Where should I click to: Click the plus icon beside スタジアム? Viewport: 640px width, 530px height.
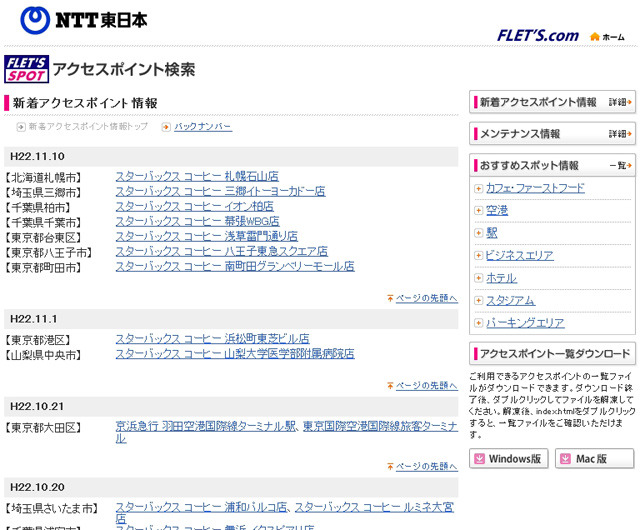pyautogui.click(x=478, y=301)
